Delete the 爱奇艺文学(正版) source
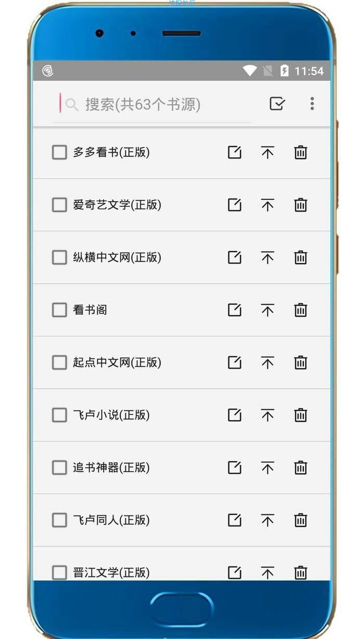 (x=300, y=205)
